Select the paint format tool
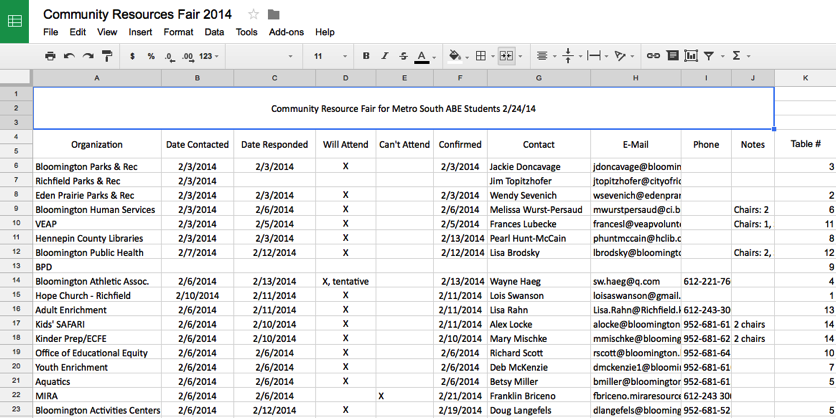 [x=107, y=56]
